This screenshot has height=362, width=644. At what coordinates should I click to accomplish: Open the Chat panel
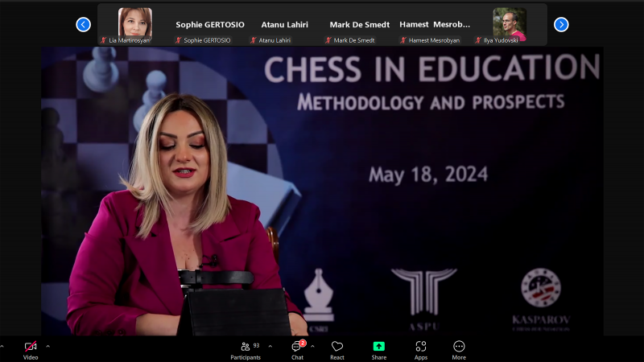point(297,347)
